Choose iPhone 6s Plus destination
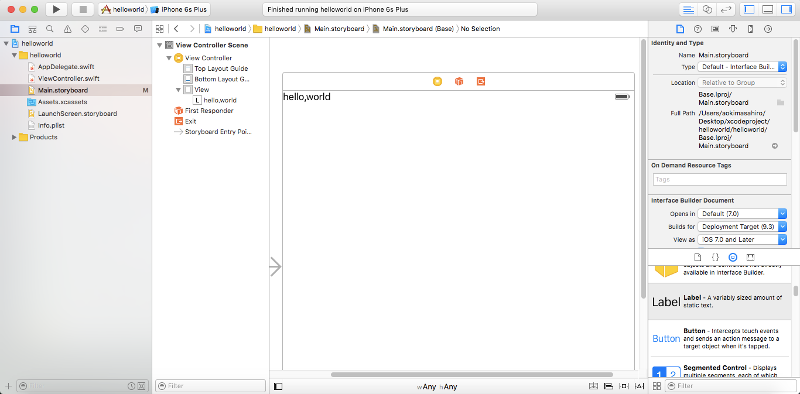The height and width of the screenshot is (394, 800). [180, 9]
